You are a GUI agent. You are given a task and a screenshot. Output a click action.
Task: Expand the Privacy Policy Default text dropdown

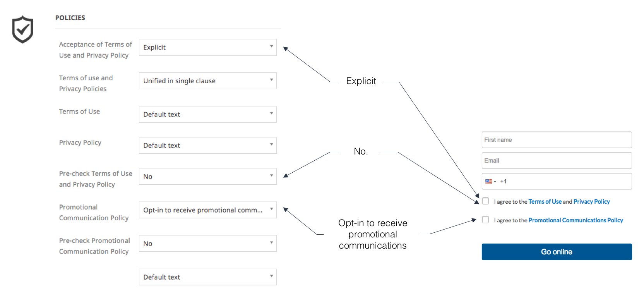click(208, 145)
